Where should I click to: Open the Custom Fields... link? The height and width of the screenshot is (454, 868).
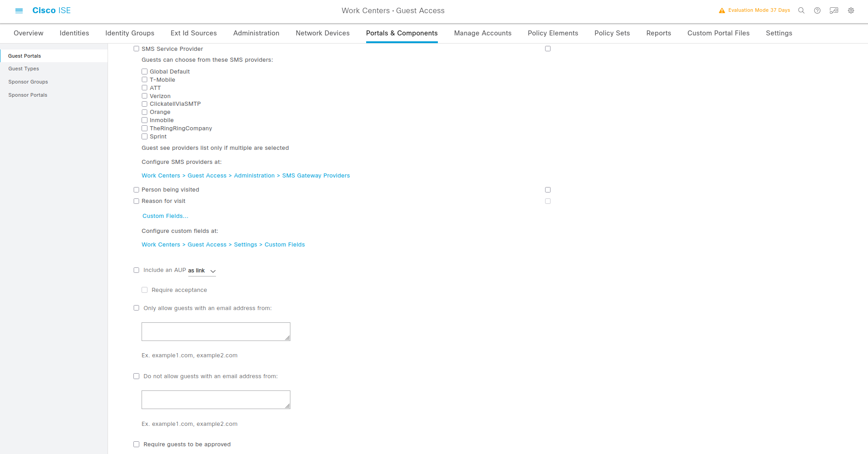[x=165, y=216]
